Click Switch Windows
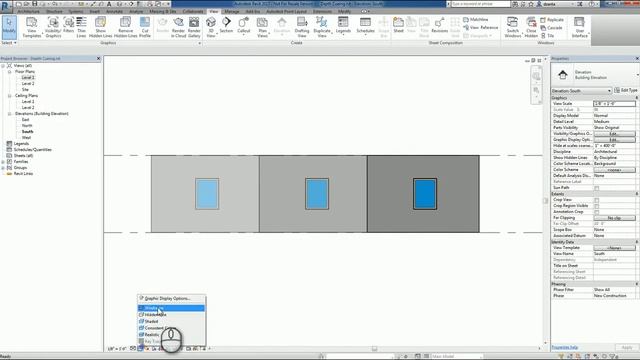Screen dimensions: 640x360 [513, 27]
